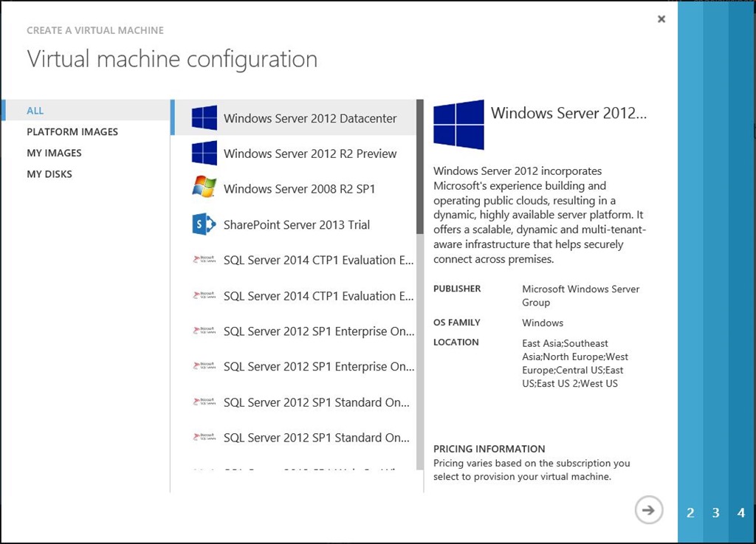Screen dimensions: 756x544
Task: Click the Windows Server 2008 R2 SP1 flag icon
Action: pyautogui.click(x=204, y=187)
